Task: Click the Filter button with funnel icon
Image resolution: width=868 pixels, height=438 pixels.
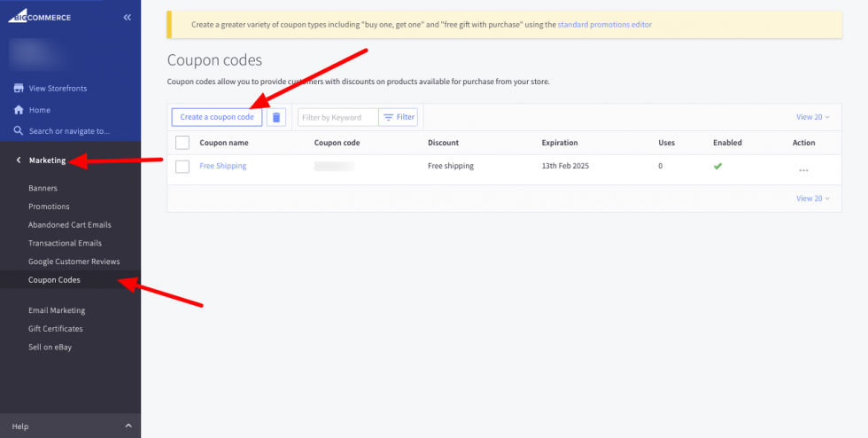Action: pyautogui.click(x=399, y=117)
